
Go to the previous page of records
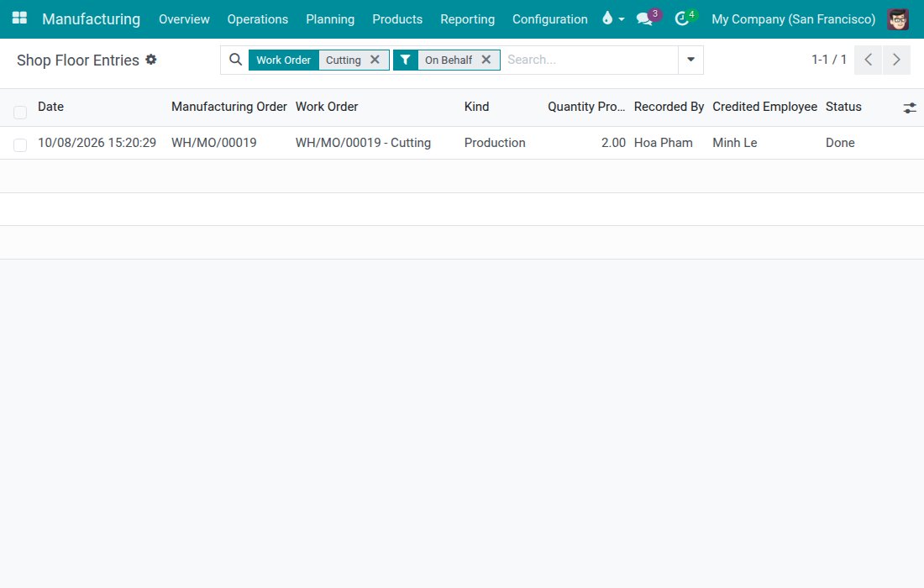pyautogui.click(x=868, y=60)
